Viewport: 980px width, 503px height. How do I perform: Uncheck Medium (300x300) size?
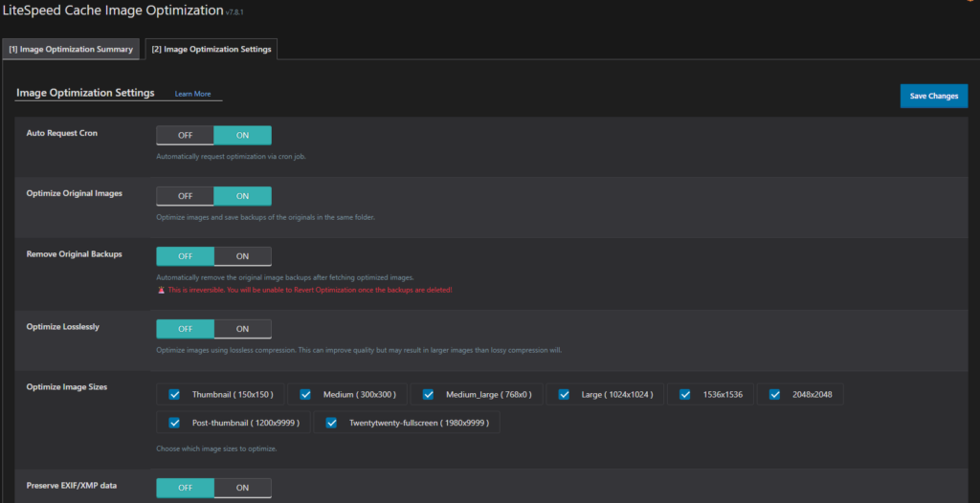coord(305,394)
